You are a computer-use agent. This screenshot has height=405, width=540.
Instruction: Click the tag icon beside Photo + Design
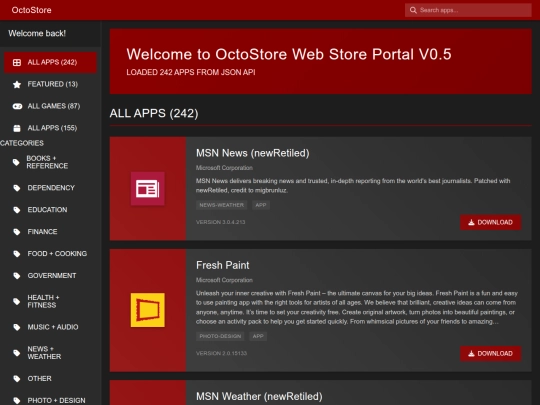click(17, 401)
